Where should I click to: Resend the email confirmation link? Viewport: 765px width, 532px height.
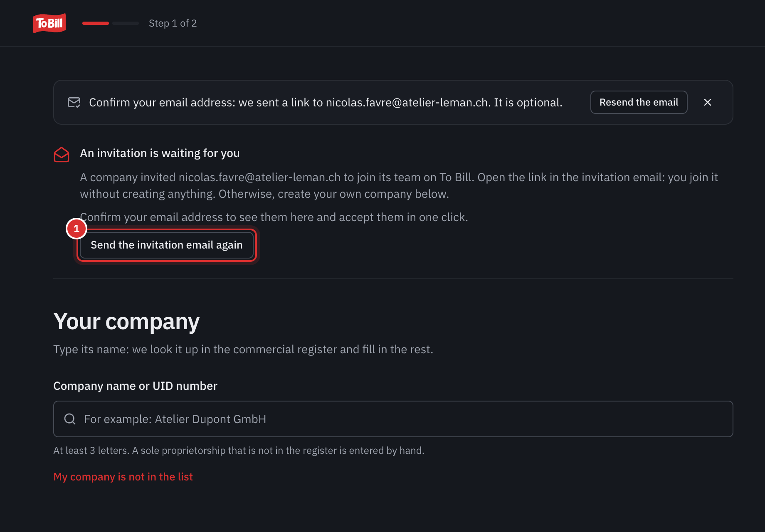639,102
